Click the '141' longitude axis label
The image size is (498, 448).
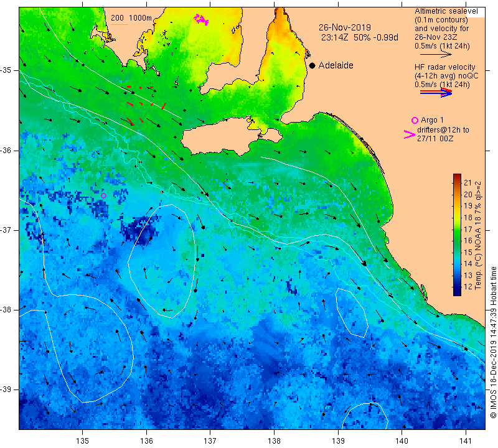pos(466,441)
